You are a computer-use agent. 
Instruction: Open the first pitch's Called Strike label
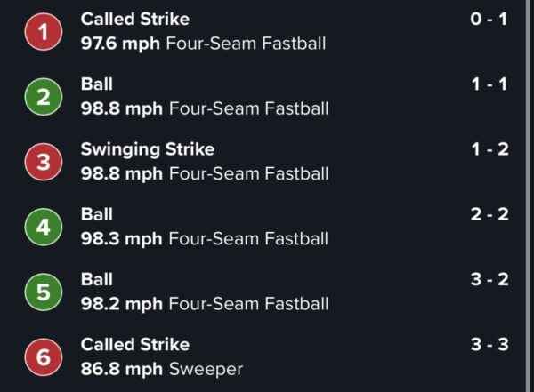coord(134,19)
